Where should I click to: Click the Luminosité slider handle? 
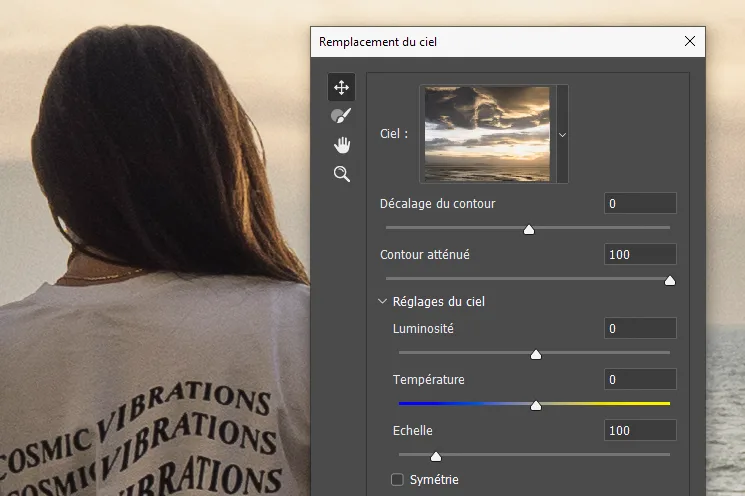535,354
